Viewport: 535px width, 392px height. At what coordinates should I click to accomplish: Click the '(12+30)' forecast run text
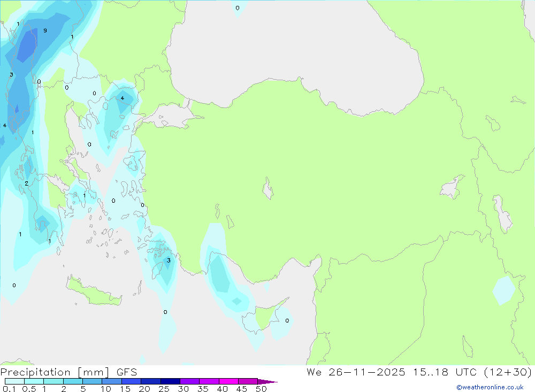508,372
